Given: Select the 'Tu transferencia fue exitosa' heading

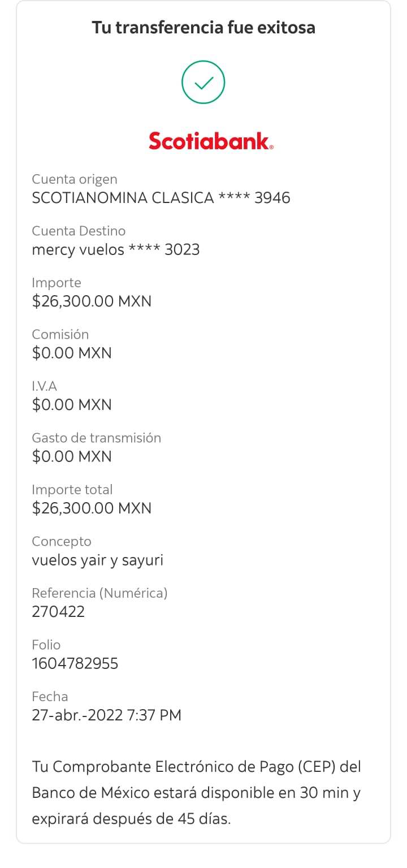Looking at the screenshot, I should (203, 27).
